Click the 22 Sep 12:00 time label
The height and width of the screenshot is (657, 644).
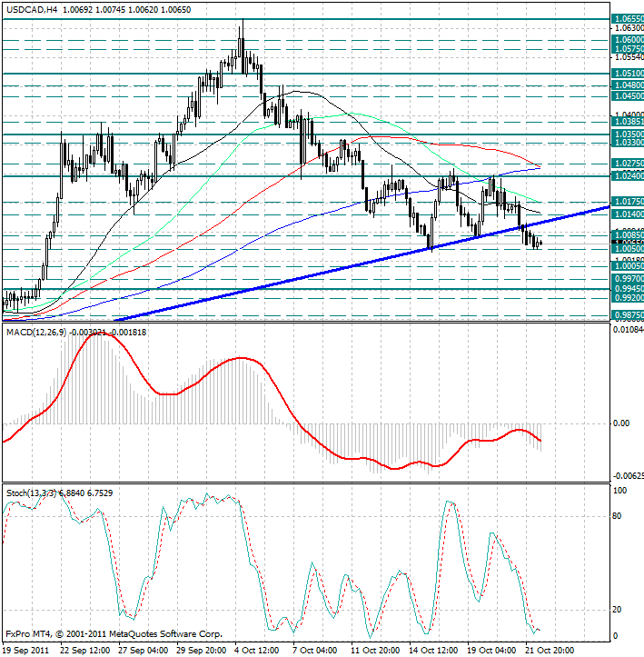pos(85,651)
